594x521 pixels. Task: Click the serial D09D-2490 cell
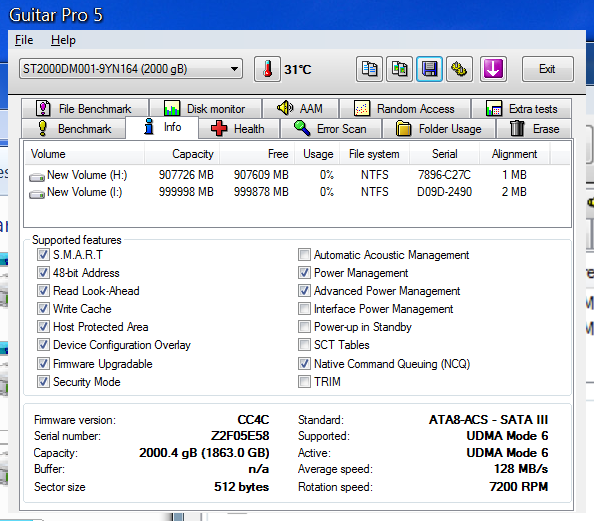(444, 192)
